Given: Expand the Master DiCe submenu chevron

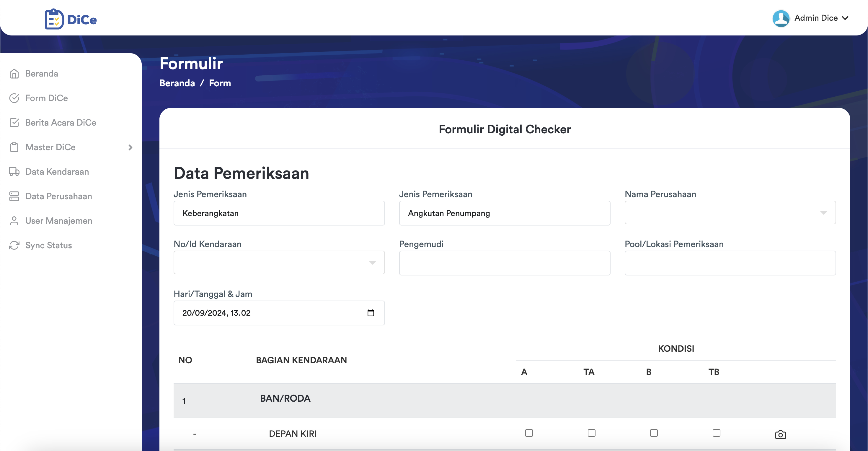Looking at the screenshot, I should (x=130, y=147).
